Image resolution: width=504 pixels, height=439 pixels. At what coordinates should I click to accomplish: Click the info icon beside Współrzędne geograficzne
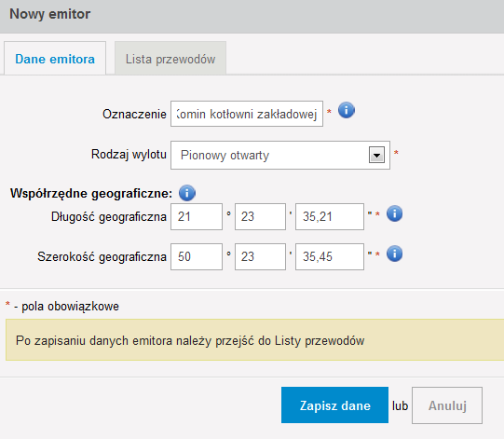[x=187, y=193]
